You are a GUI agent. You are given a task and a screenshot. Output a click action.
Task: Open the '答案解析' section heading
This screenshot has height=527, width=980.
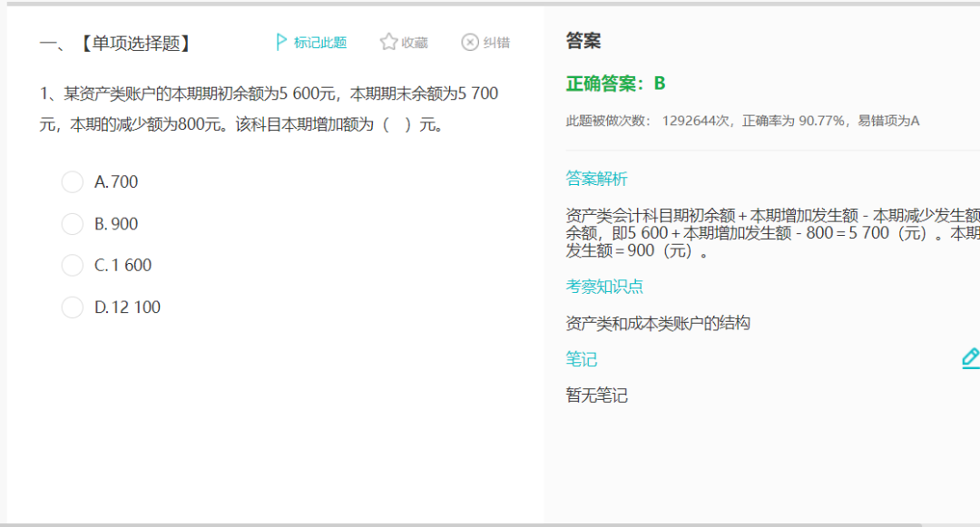pyautogui.click(x=596, y=179)
